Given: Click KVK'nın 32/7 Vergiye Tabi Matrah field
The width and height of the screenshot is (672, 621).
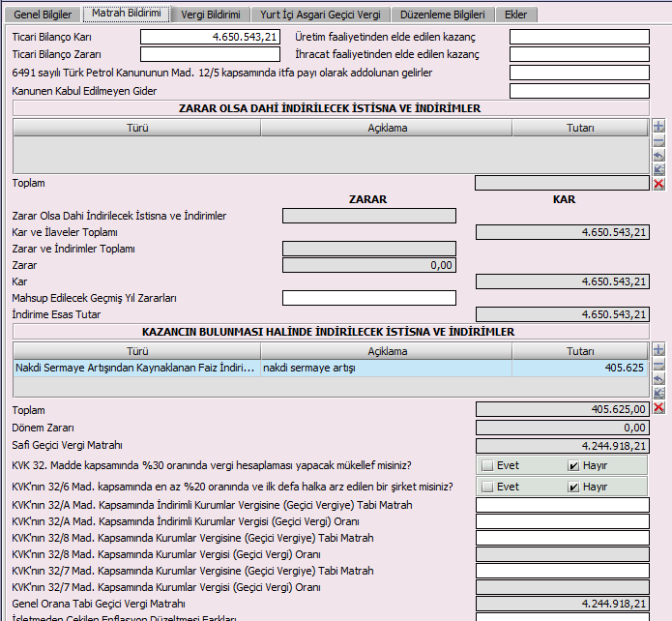Looking at the screenshot, I should [x=563, y=571].
